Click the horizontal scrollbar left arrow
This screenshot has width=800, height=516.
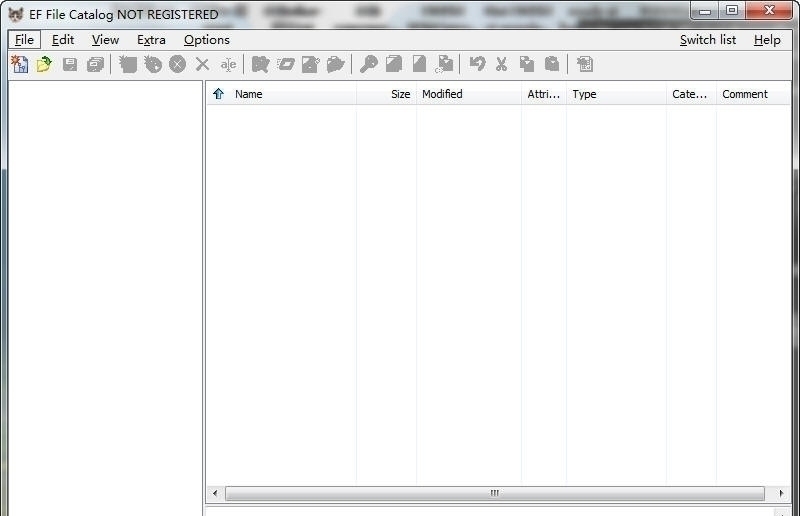(215, 493)
